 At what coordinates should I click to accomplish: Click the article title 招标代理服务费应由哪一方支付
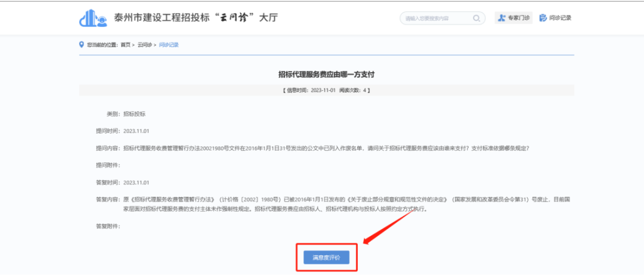click(x=327, y=75)
